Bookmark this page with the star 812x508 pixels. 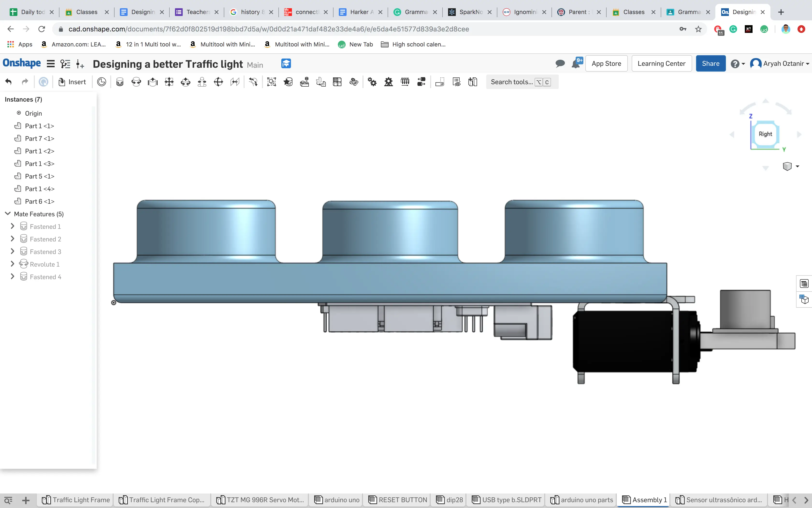click(x=698, y=29)
